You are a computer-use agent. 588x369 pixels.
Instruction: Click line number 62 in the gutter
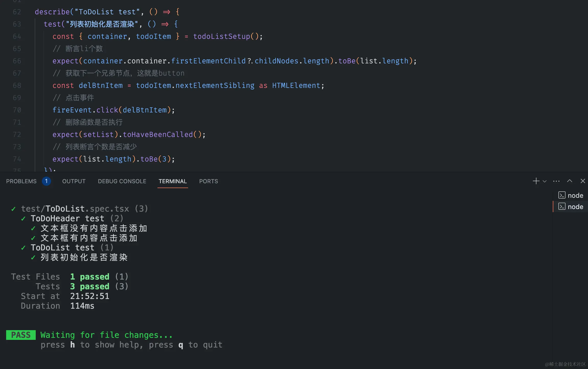click(x=17, y=12)
